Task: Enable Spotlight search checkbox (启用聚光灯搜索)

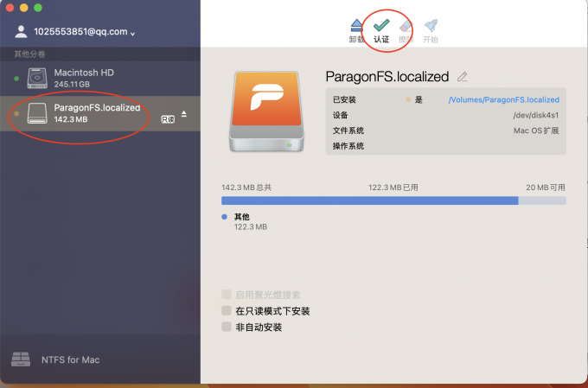Action: pyautogui.click(x=227, y=295)
